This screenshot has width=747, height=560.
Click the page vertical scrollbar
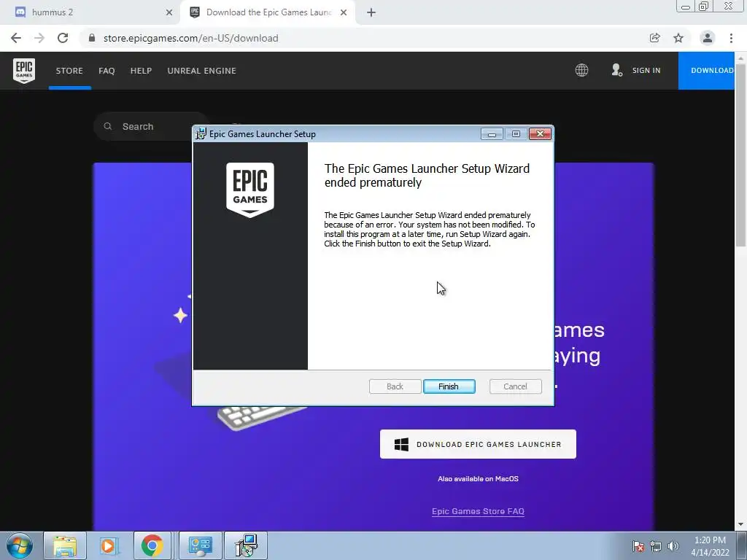pyautogui.click(x=740, y=155)
